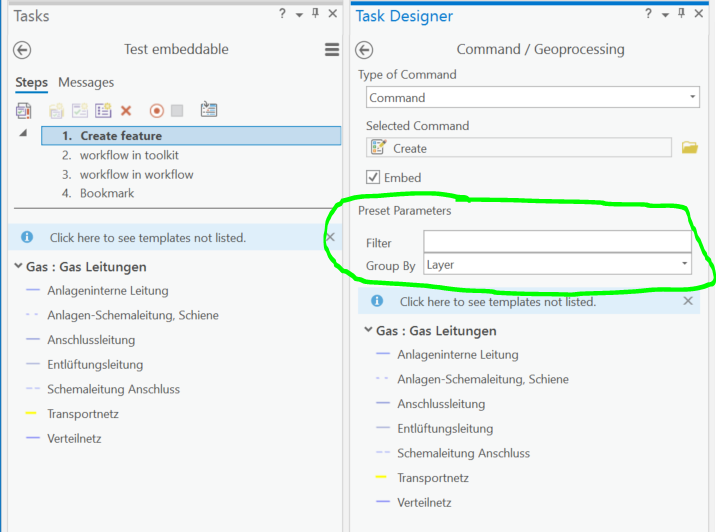Select the Steps tab

(31, 82)
